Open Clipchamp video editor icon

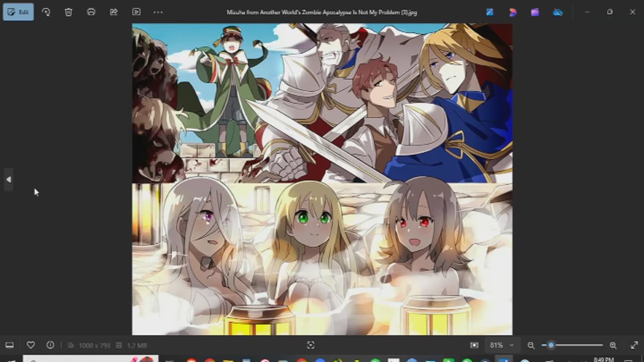[535, 12]
